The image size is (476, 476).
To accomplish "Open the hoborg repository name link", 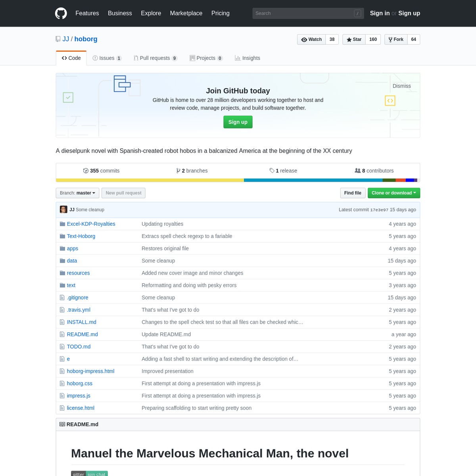I will point(86,39).
